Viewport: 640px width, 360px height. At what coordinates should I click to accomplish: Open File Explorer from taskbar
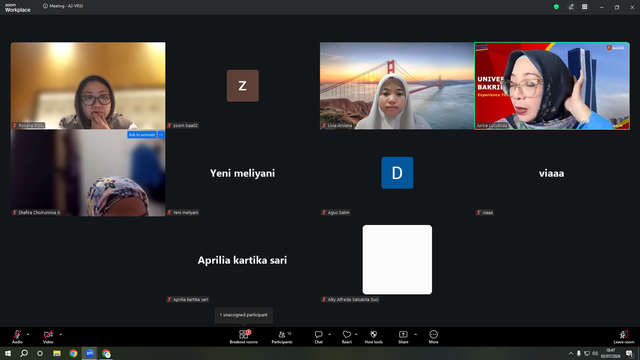[57, 353]
